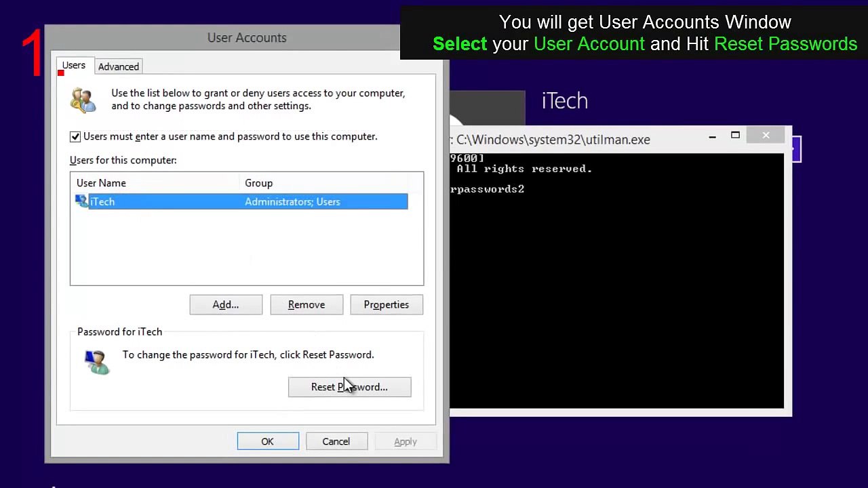Click 'All rights reserved.' text in console
868x488 pixels.
click(524, 169)
